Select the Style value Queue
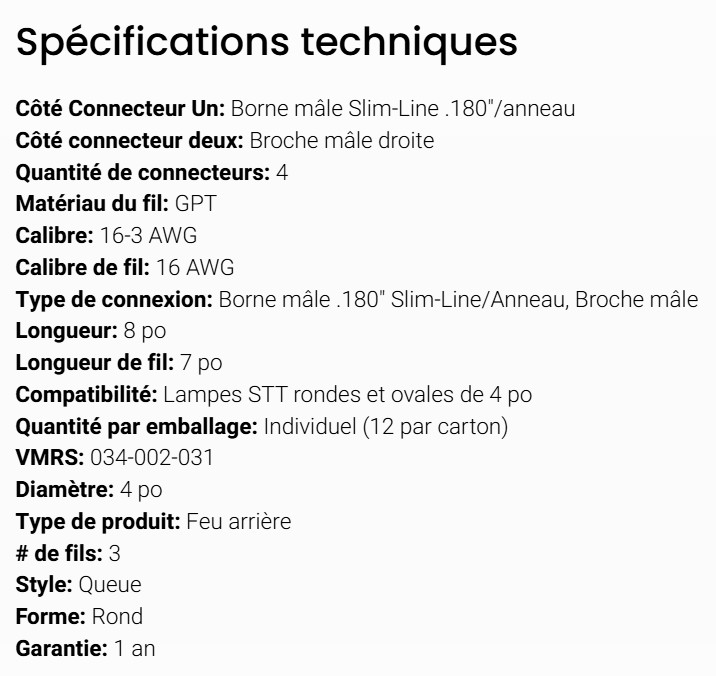This screenshot has height=676, width=716. [110, 585]
